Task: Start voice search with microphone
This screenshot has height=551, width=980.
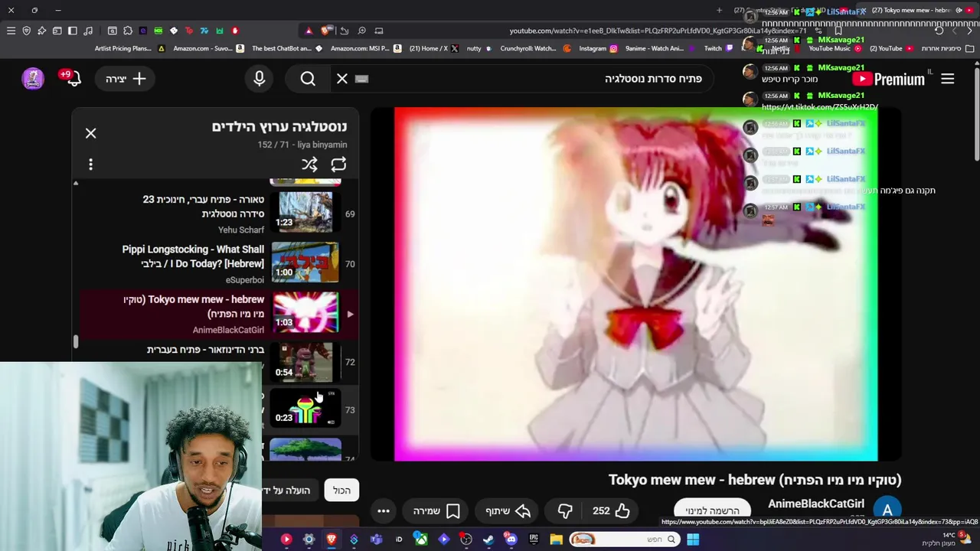Action: pos(259,79)
